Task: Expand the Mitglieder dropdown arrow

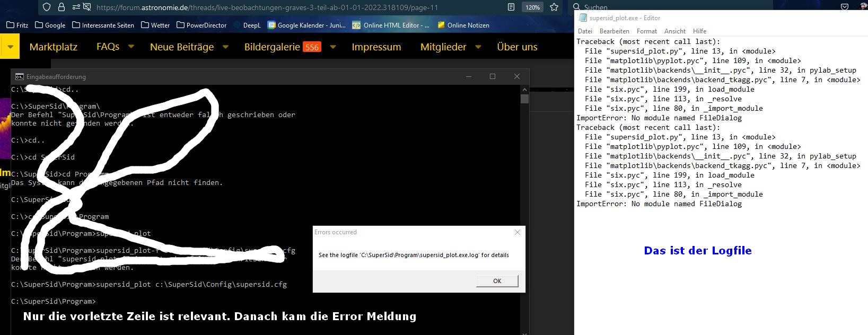Action: tap(478, 47)
